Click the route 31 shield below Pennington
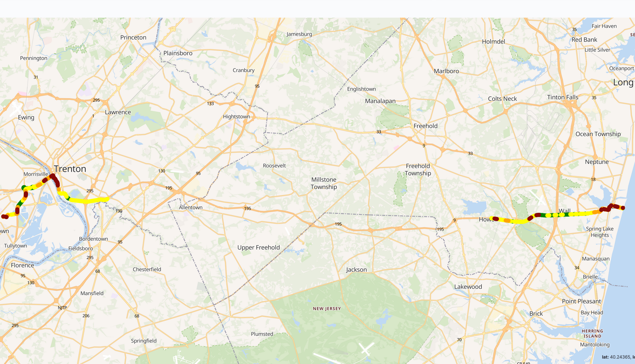The width and height of the screenshot is (635, 364). point(36,77)
